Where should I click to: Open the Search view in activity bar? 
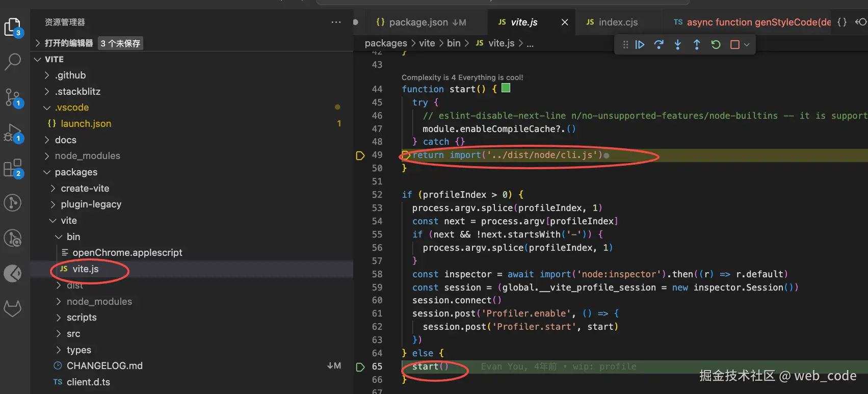(13, 61)
